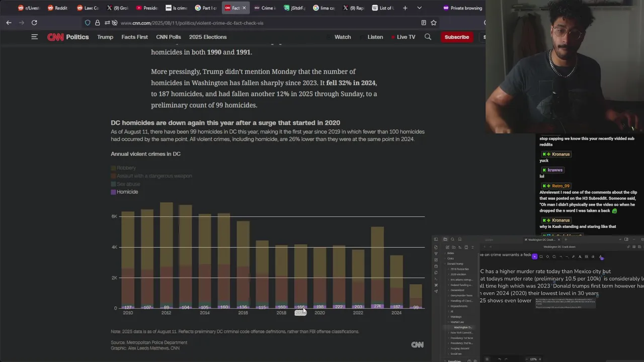
Task: Close the active Fact browser tab
Action: coord(244,8)
